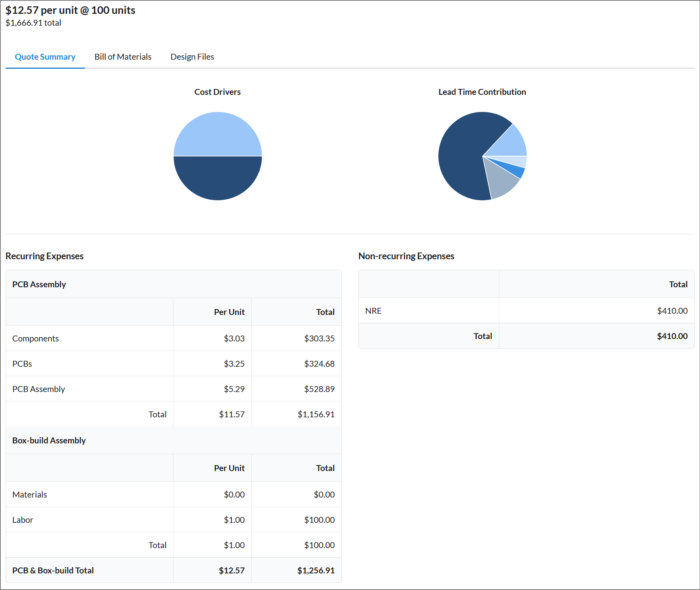
Task: Click the $528.89 PCB Assembly total
Action: (319, 389)
